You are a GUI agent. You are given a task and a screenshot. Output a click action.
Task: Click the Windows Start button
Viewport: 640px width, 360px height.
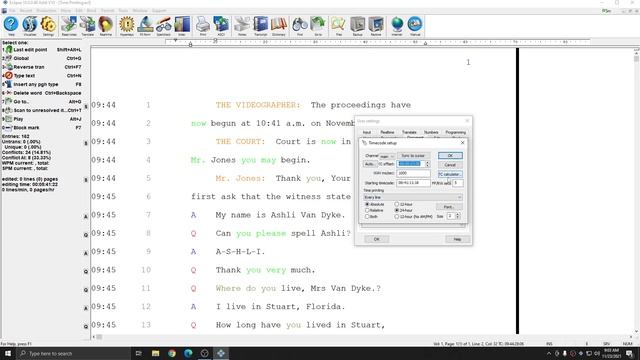[8, 353]
